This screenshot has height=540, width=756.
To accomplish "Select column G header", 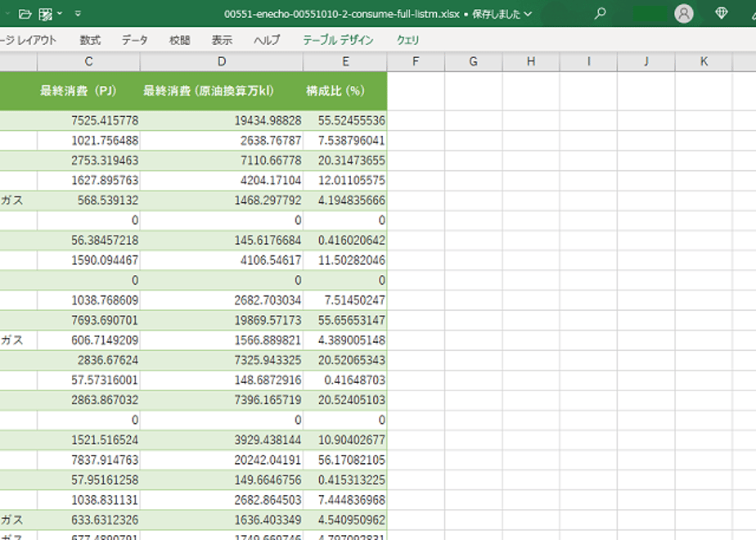I will pyautogui.click(x=474, y=61).
